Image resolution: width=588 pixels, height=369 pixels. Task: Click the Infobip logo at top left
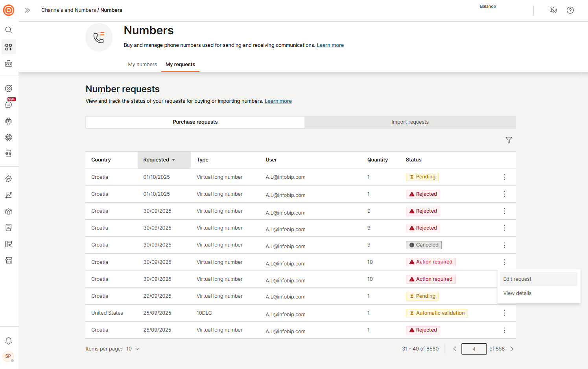(x=9, y=10)
